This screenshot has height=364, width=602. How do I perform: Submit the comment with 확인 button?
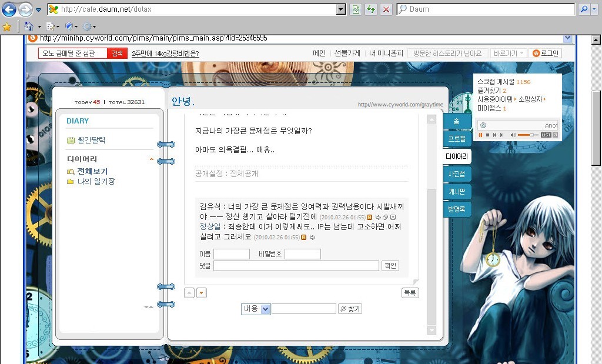(x=390, y=266)
